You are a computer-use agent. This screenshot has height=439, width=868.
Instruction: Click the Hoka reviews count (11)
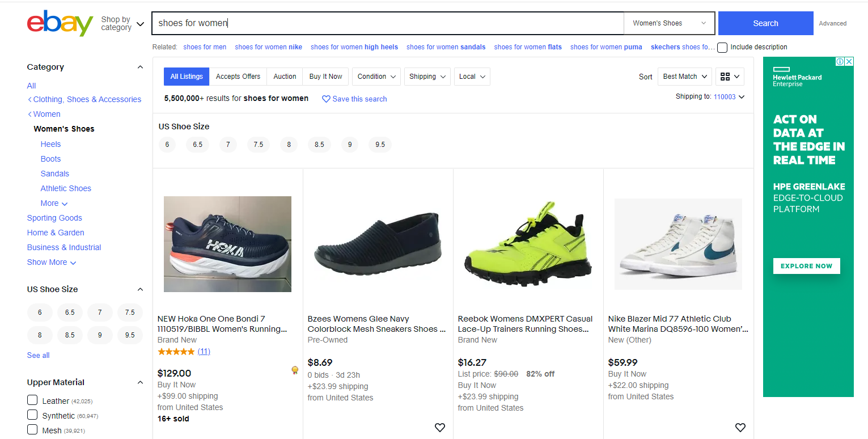coord(204,352)
